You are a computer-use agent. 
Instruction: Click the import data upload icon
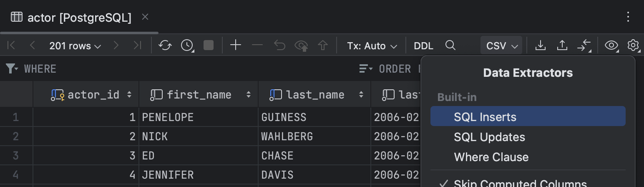(562, 45)
